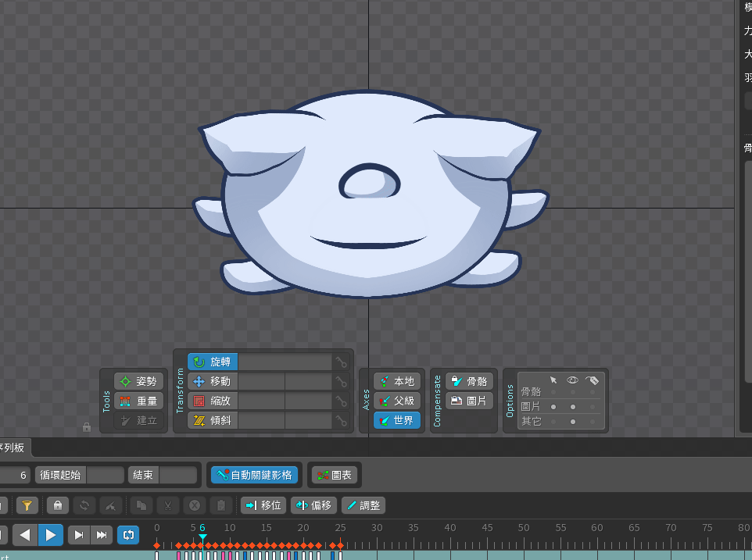Click the cursor column header in Options
Image resolution: width=752 pixels, height=560 pixels.
553,380
